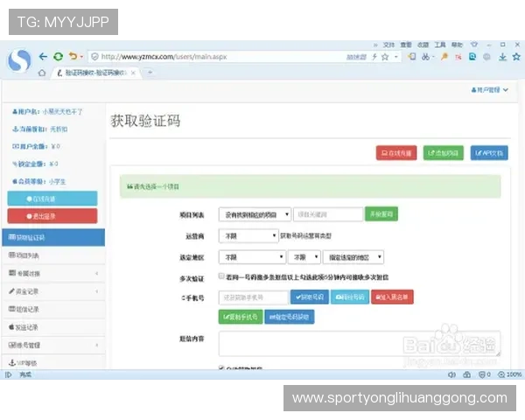Click the blue star favorites icon at far right
The height and width of the screenshot is (420, 525).
point(516,57)
